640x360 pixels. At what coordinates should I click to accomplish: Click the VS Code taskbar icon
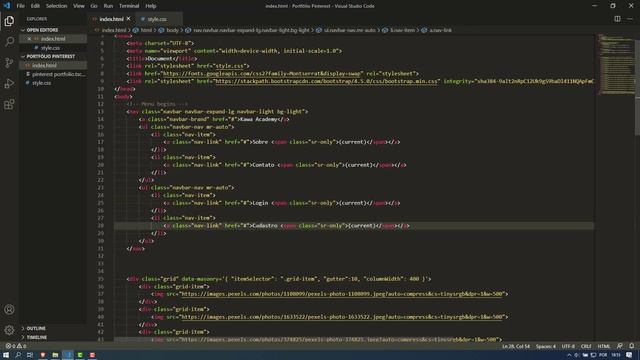68,355
